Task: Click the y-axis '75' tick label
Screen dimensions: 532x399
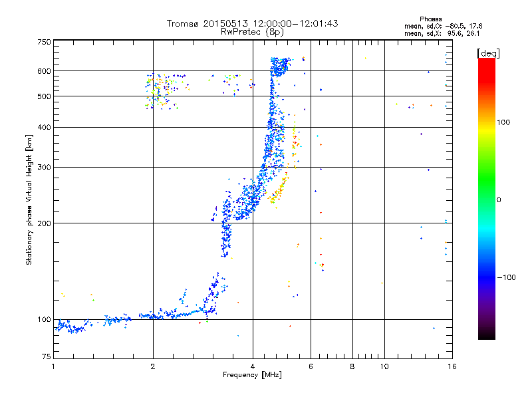Action: pyautogui.click(x=47, y=356)
